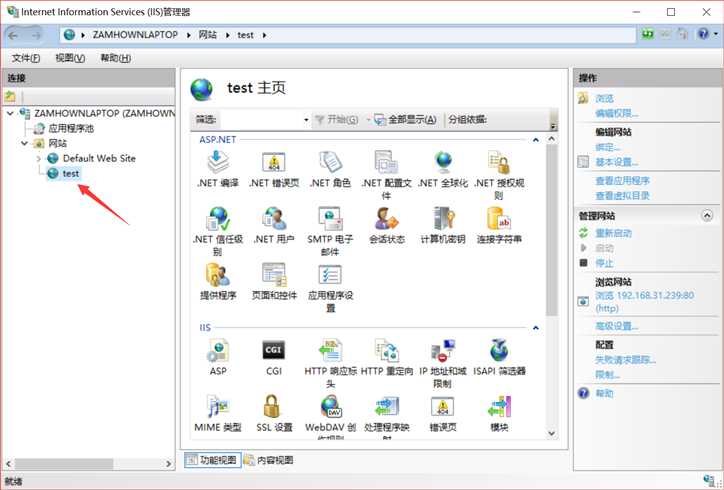Click the help question mark toolbar icon

pyautogui.click(x=703, y=34)
